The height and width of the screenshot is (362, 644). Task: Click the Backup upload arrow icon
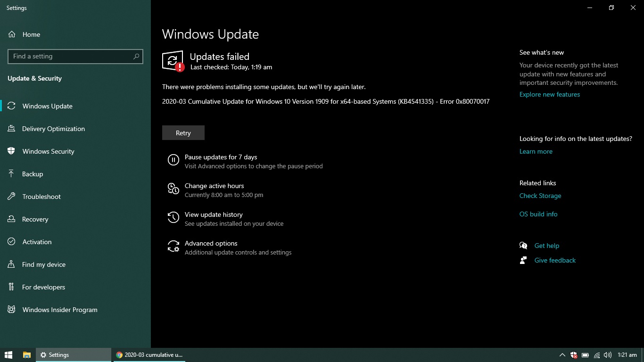point(11,174)
